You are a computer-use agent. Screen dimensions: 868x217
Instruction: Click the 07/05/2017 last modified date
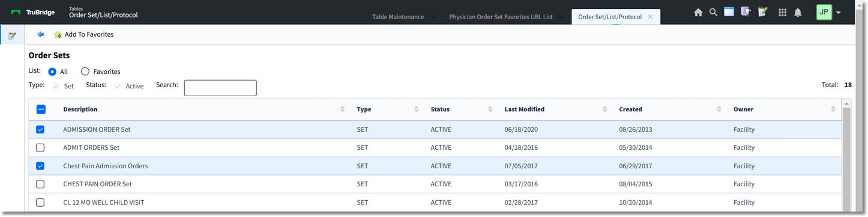tap(522, 166)
